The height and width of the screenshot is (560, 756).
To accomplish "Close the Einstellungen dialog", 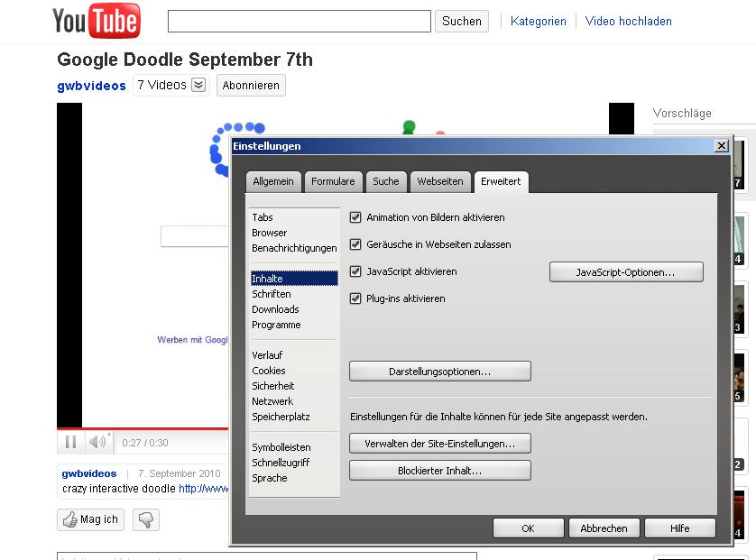I will [x=722, y=145].
